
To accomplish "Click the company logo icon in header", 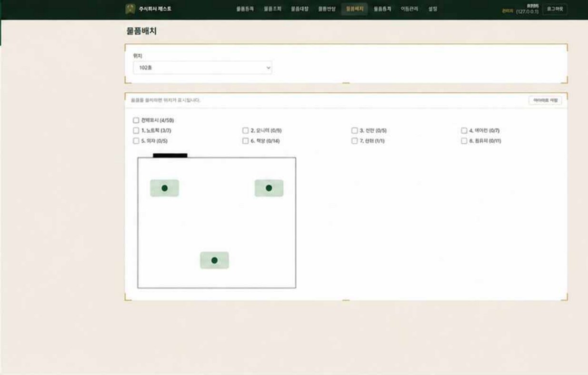I will [x=130, y=9].
